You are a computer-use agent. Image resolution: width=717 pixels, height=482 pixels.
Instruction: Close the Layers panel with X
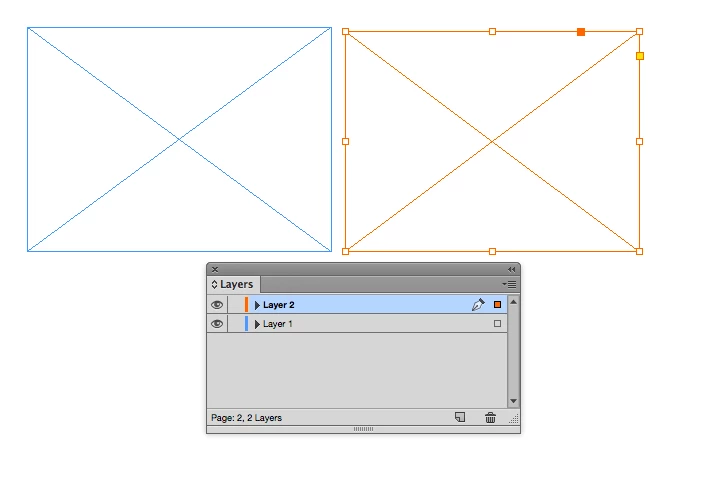pyautogui.click(x=215, y=269)
